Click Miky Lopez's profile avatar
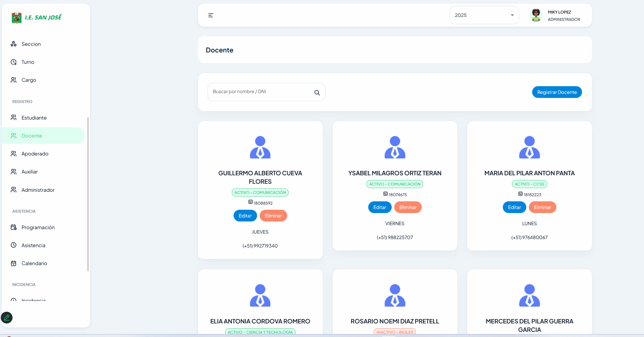The height and width of the screenshot is (337, 644). (x=536, y=15)
